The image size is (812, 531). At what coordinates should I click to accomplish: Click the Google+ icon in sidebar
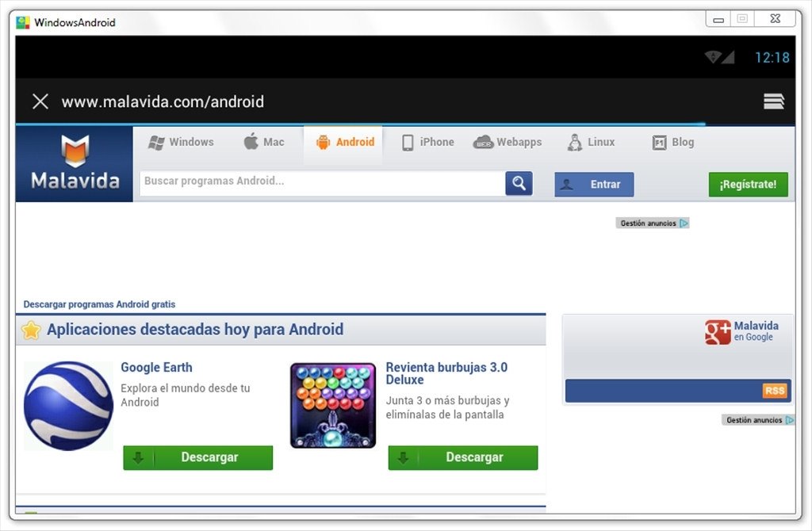point(717,332)
